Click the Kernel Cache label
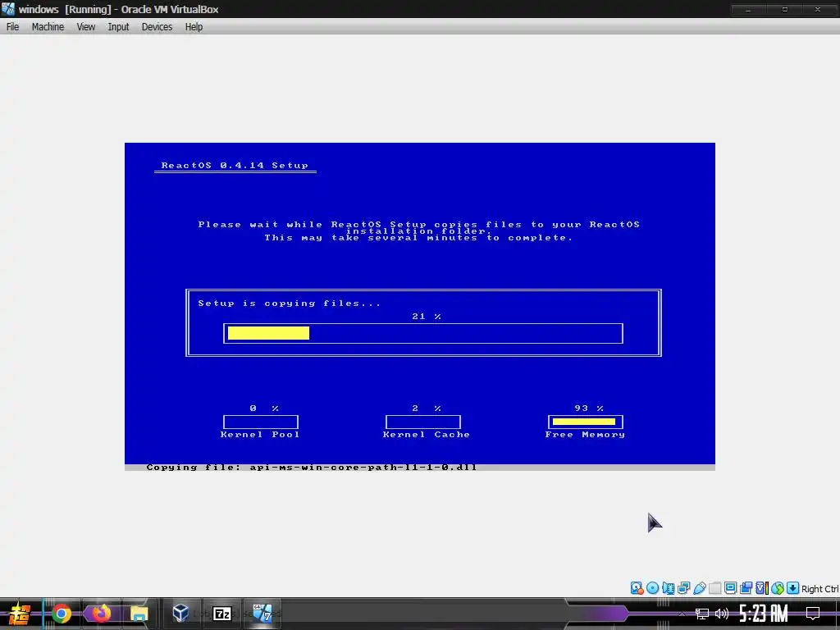This screenshot has height=630, width=840. coord(426,435)
